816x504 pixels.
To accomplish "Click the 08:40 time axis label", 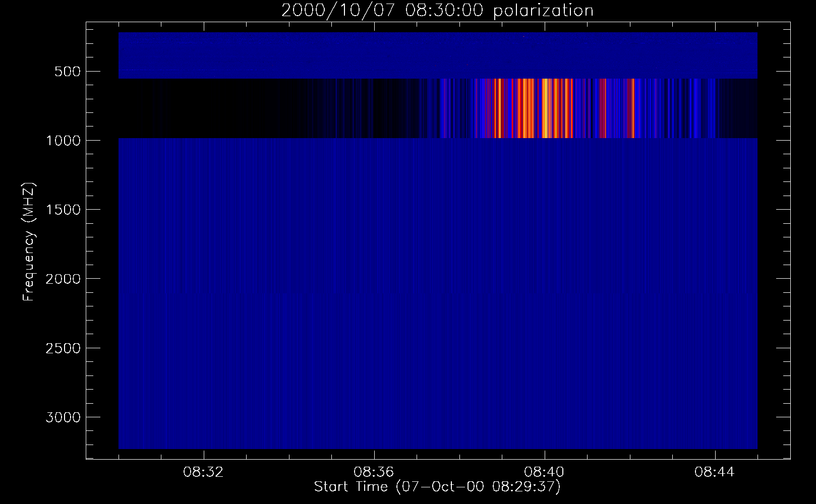I will click(x=545, y=472).
